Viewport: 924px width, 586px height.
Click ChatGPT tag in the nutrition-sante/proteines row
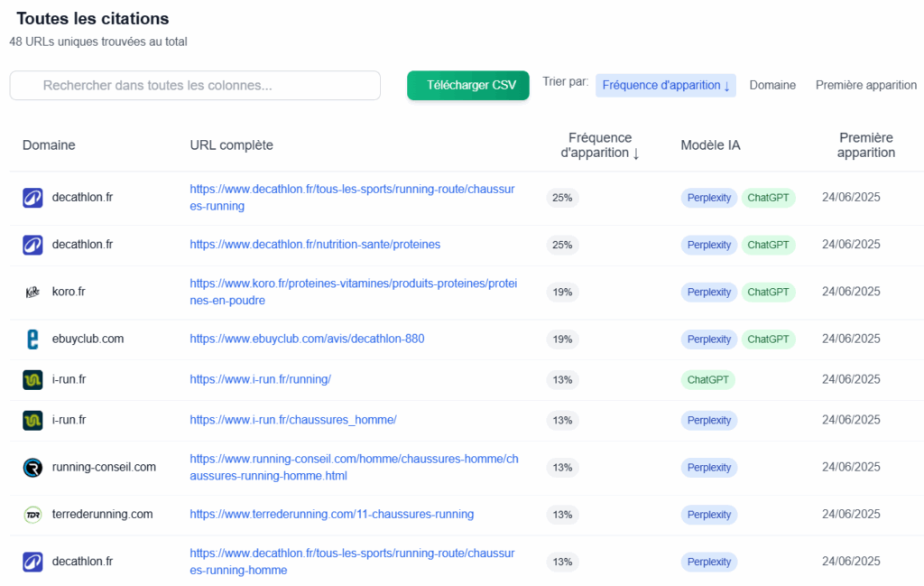[x=769, y=246]
